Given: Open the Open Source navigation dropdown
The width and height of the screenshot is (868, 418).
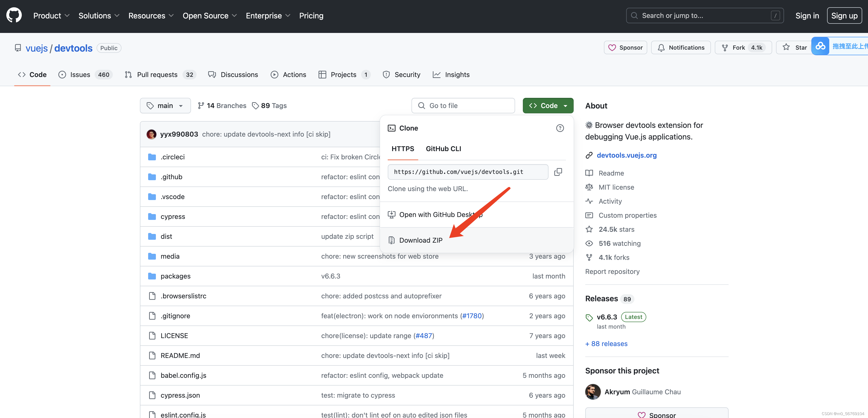Looking at the screenshot, I should pos(210,15).
